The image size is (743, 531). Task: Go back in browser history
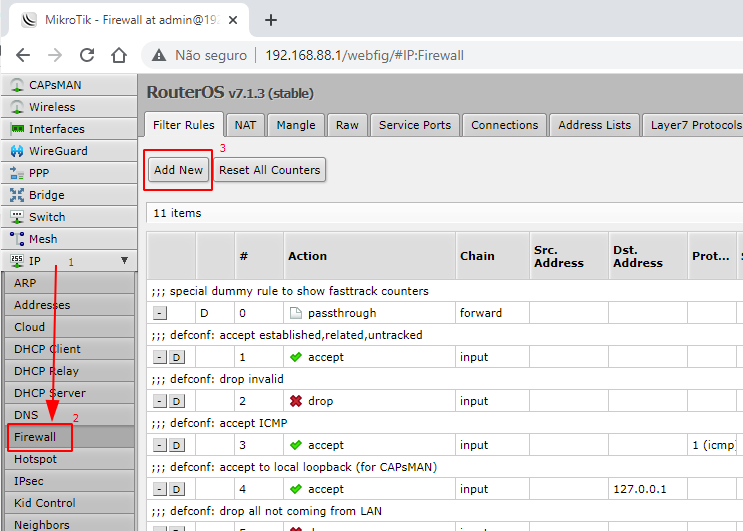coord(23,55)
